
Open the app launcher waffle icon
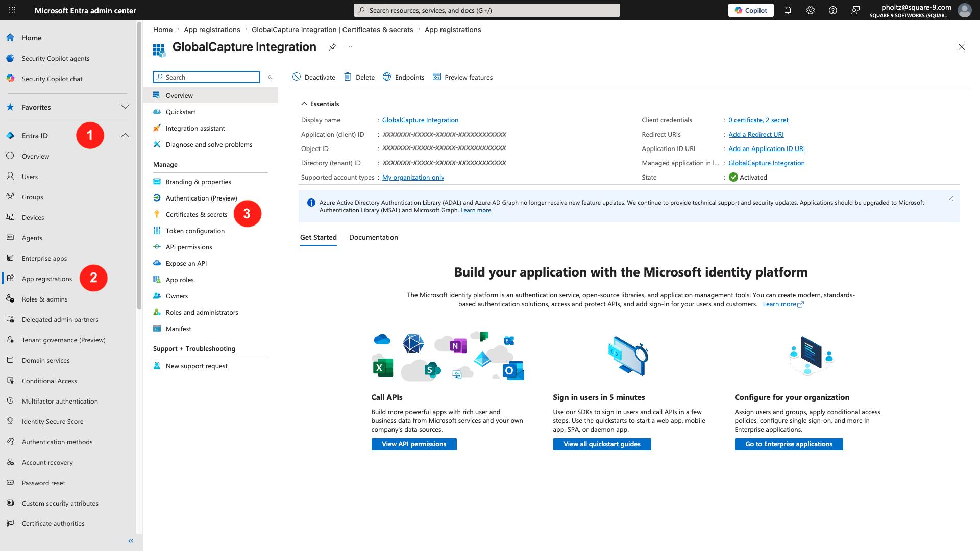click(12, 10)
